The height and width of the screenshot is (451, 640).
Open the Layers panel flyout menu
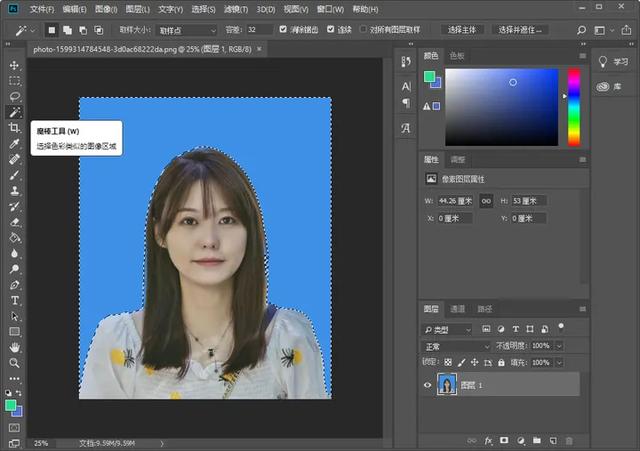coord(582,309)
